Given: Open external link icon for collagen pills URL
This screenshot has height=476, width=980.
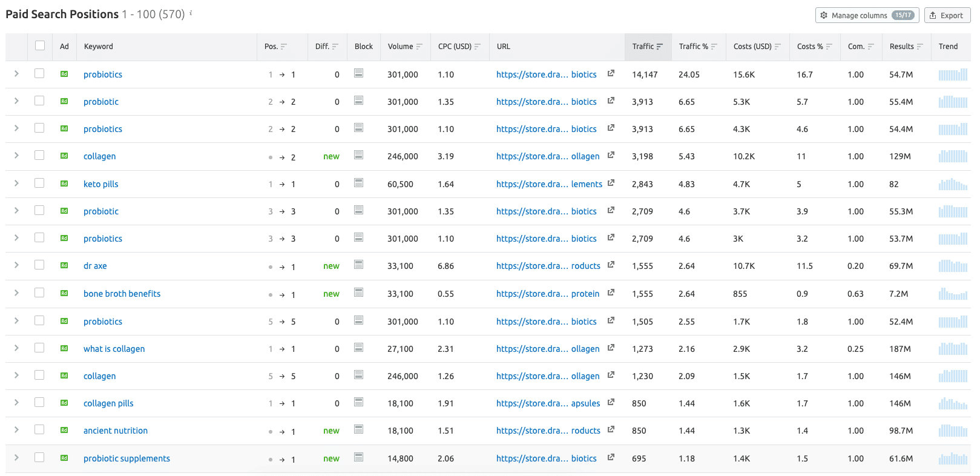Looking at the screenshot, I should pyautogui.click(x=611, y=402).
